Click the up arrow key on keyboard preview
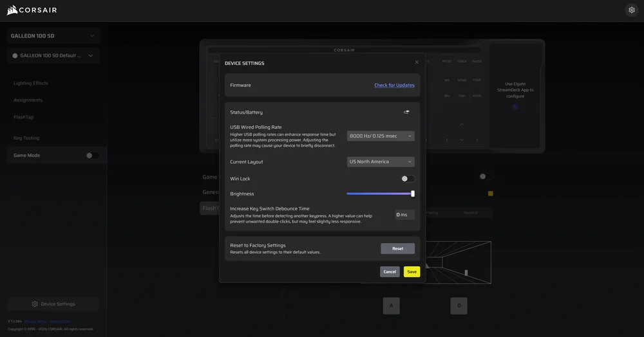 pos(462,124)
